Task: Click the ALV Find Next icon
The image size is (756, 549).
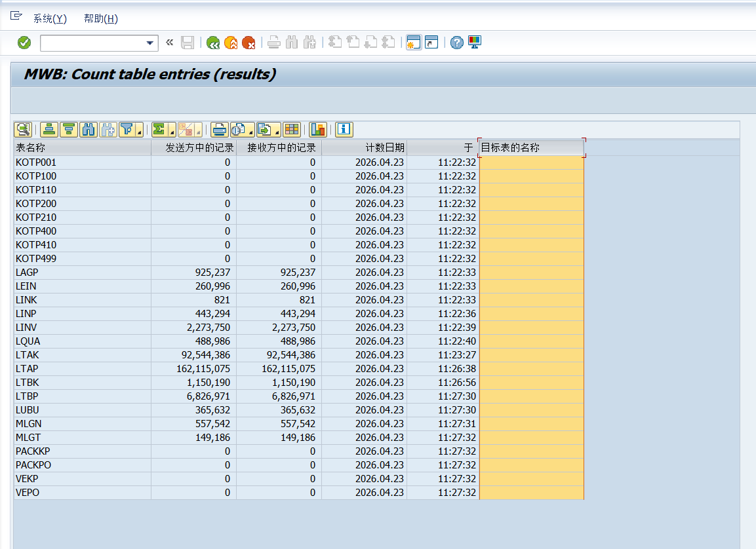Action: (108, 130)
